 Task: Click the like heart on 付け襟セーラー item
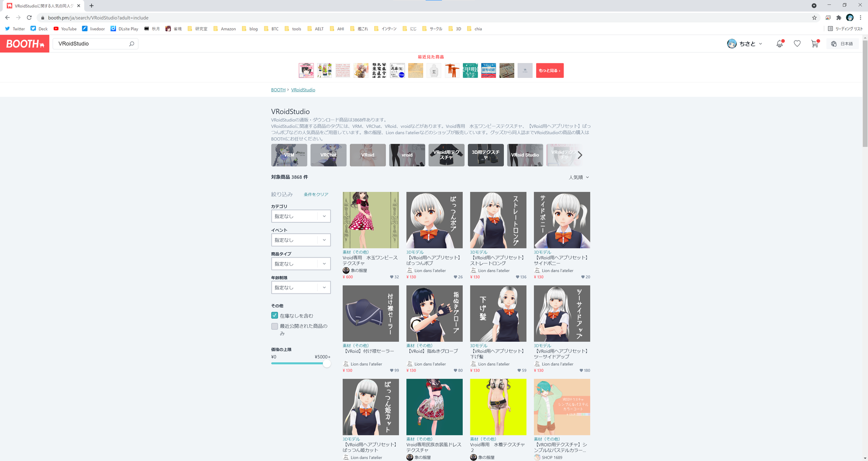coord(392,371)
